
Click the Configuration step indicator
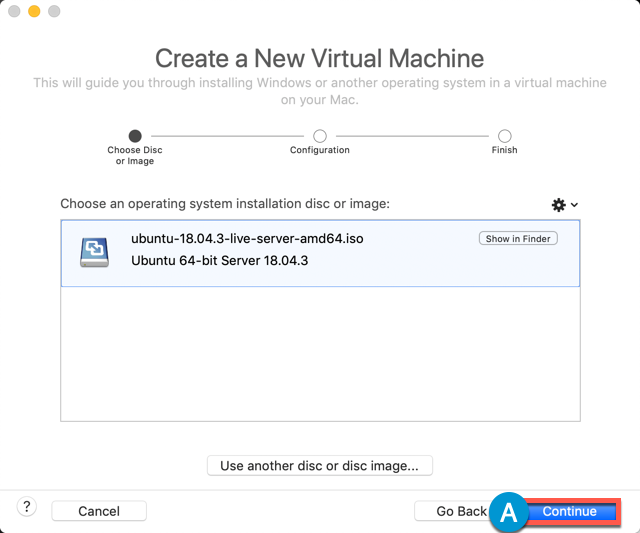coord(320,136)
